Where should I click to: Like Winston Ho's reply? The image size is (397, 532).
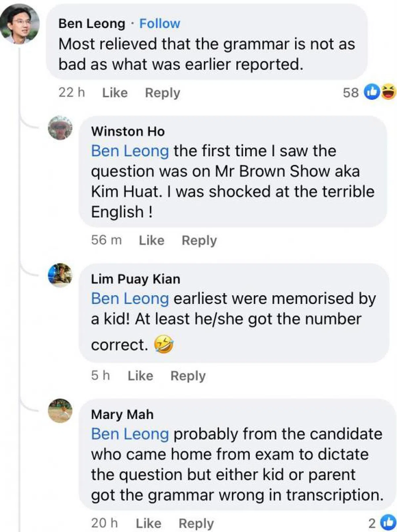pyautogui.click(x=151, y=240)
